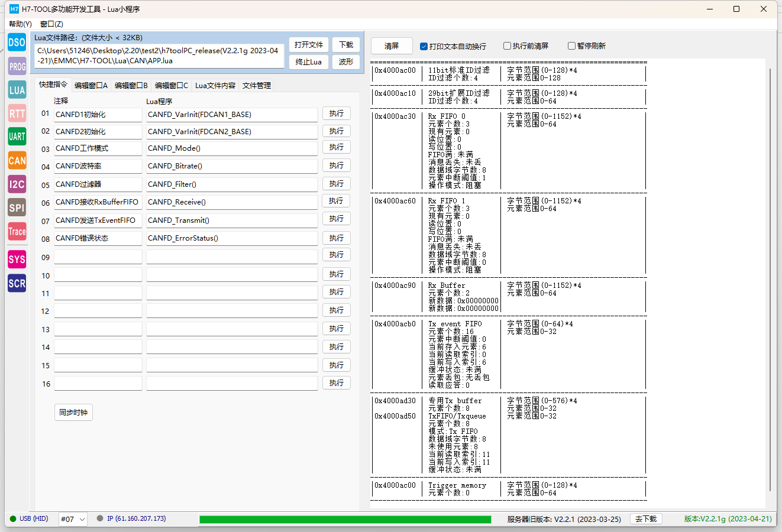Execute row 03 CANFD工作模式
The width and height of the screenshot is (782, 532).
(337, 147)
